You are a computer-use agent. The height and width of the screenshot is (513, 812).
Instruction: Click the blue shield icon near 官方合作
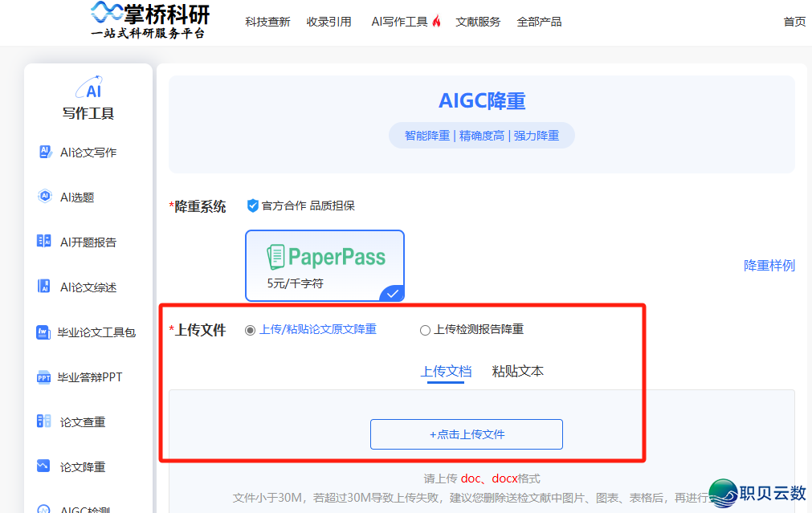[253, 206]
